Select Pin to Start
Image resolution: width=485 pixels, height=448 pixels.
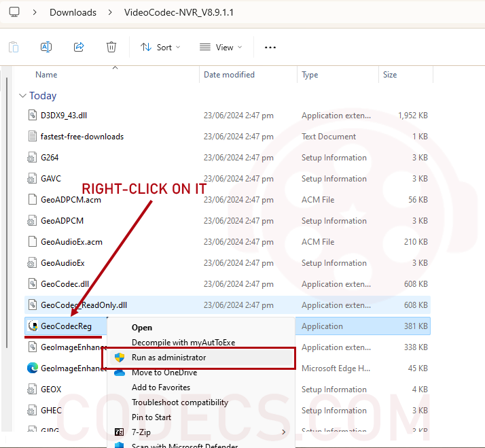151,417
